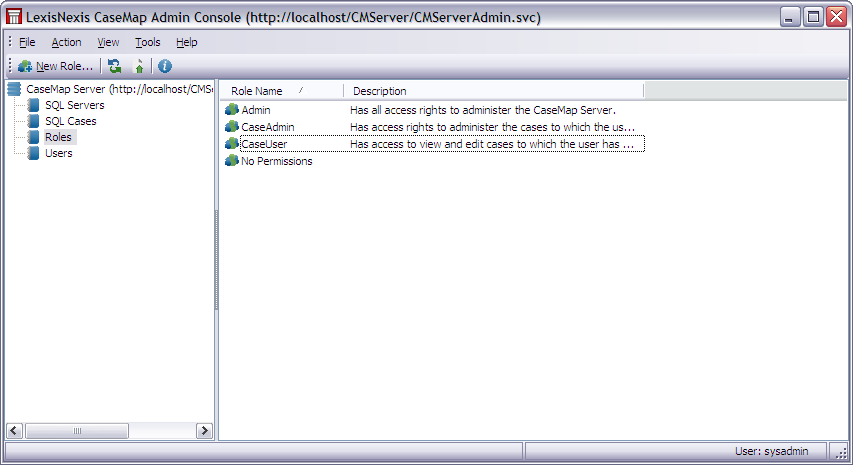The width and height of the screenshot is (853, 465).
Task: Click the blue information icon
Action: tap(165, 66)
